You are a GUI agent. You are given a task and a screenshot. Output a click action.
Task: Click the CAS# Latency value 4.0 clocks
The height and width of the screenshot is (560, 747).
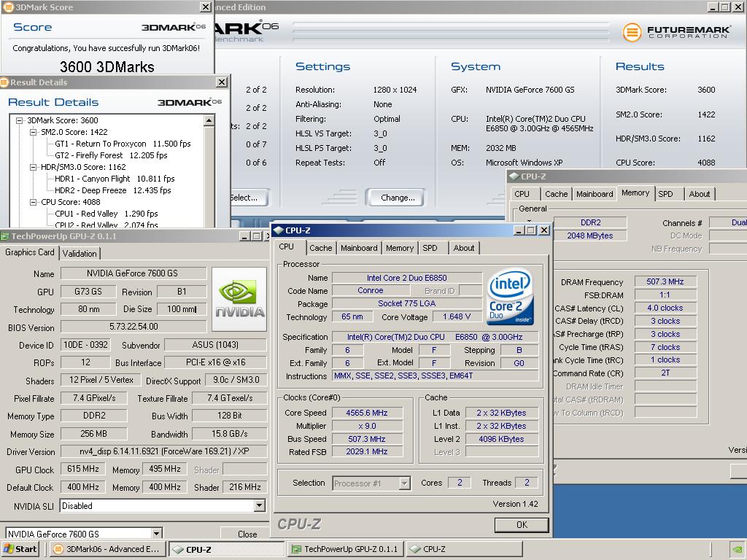pyautogui.click(x=665, y=308)
